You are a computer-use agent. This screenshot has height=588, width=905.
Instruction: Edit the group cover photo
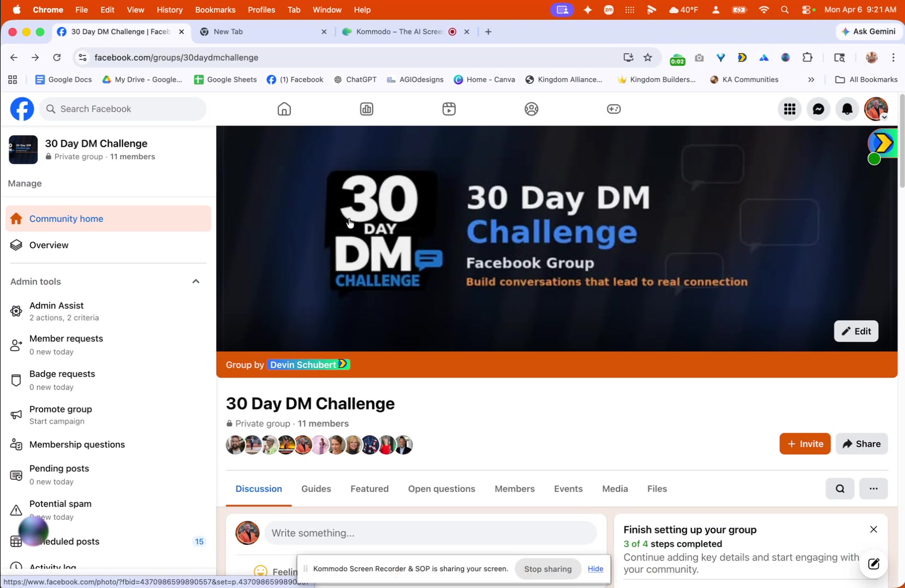click(x=856, y=331)
